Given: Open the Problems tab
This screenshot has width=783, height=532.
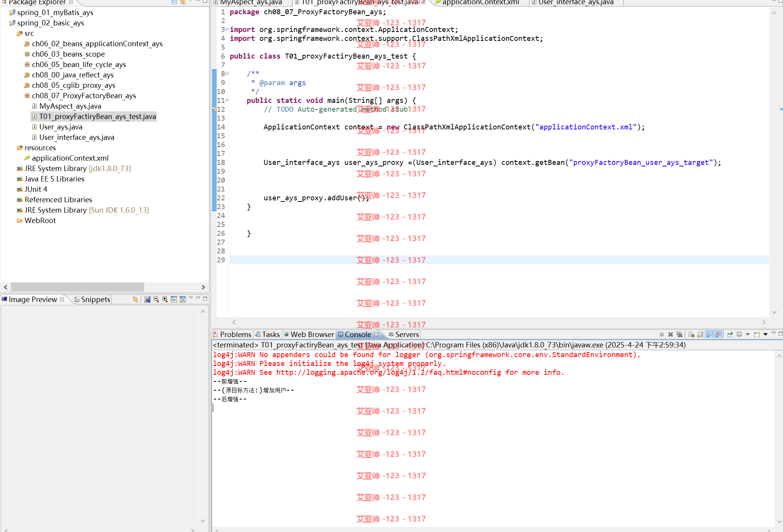Looking at the screenshot, I should (232, 334).
